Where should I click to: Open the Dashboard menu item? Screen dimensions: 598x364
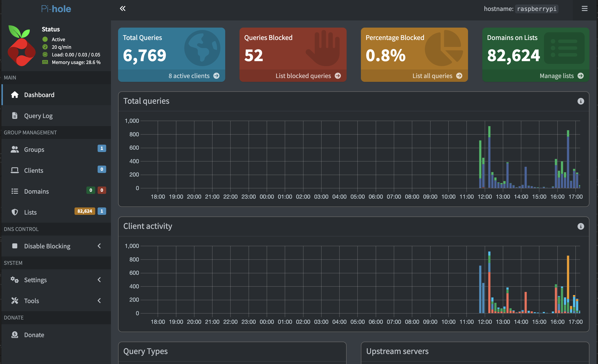pyautogui.click(x=56, y=95)
